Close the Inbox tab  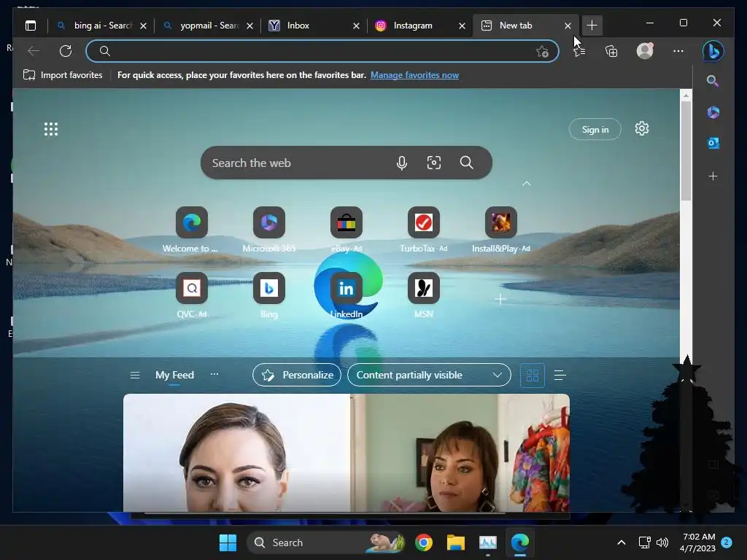(x=356, y=26)
